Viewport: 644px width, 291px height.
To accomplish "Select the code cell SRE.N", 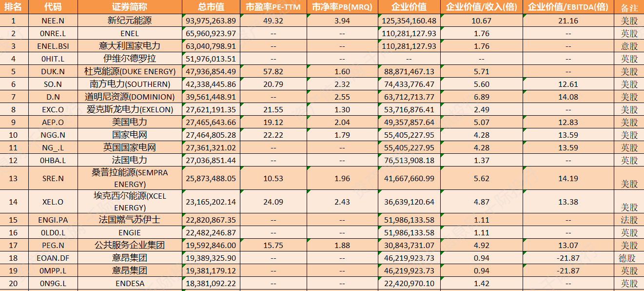I will [x=53, y=178].
